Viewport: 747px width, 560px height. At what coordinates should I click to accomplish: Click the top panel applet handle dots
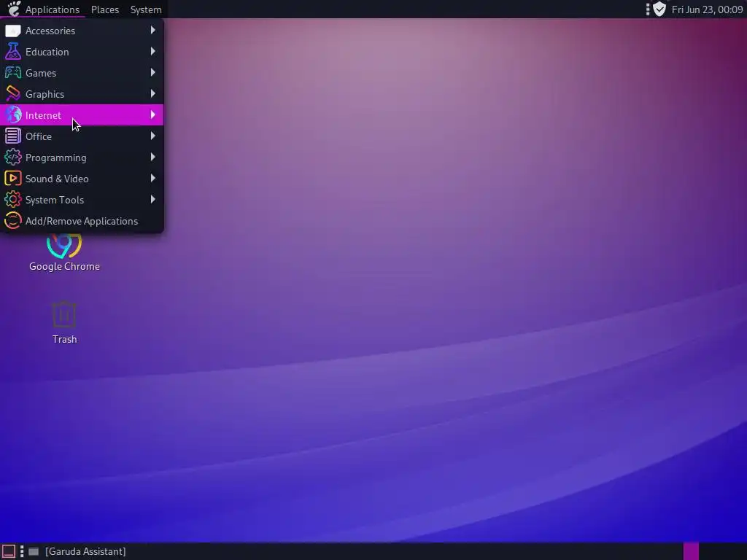[648, 9]
